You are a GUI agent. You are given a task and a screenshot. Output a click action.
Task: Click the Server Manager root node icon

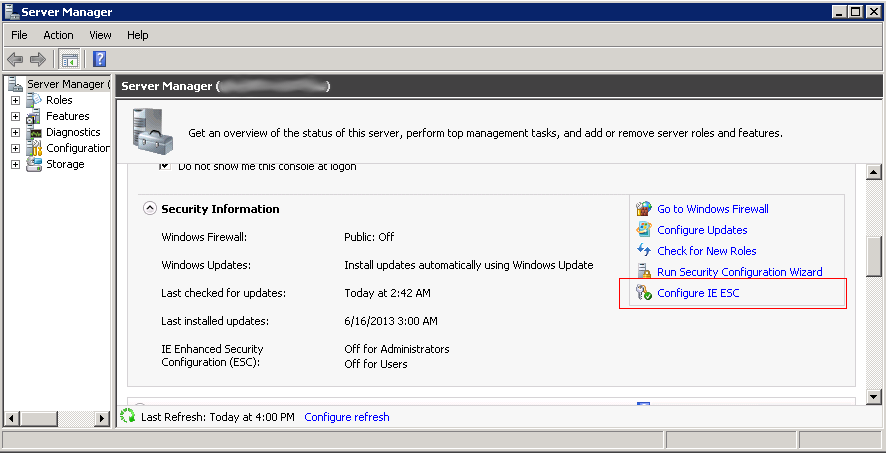[x=16, y=84]
